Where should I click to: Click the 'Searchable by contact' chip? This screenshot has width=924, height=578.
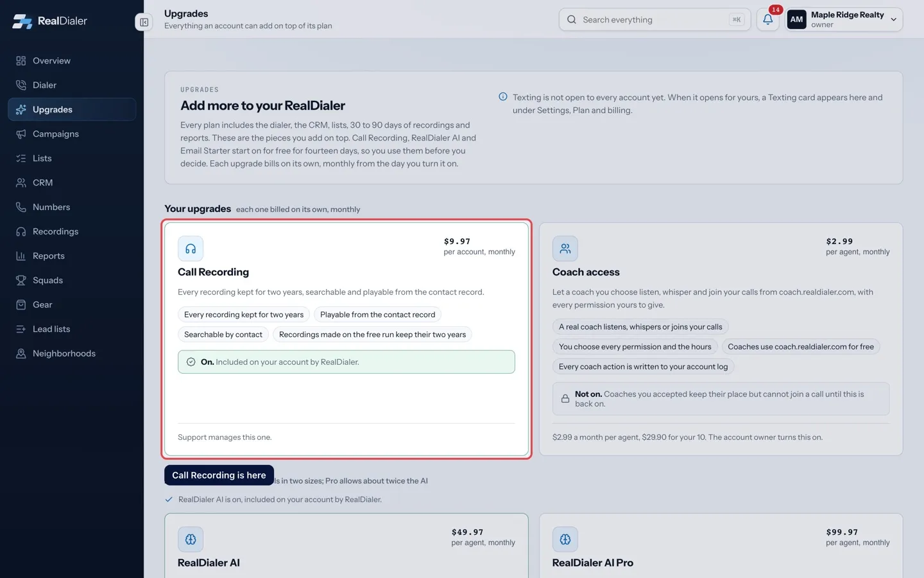click(x=223, y=335)
